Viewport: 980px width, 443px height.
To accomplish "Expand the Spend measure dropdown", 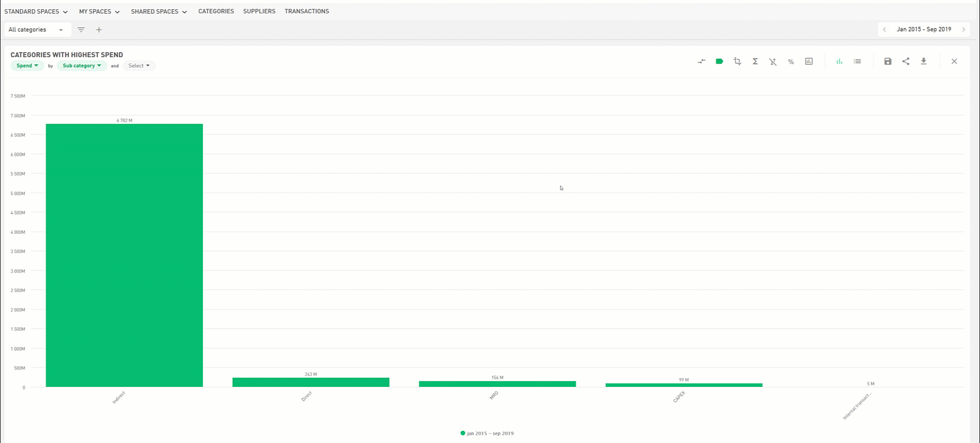I will 27,66.
